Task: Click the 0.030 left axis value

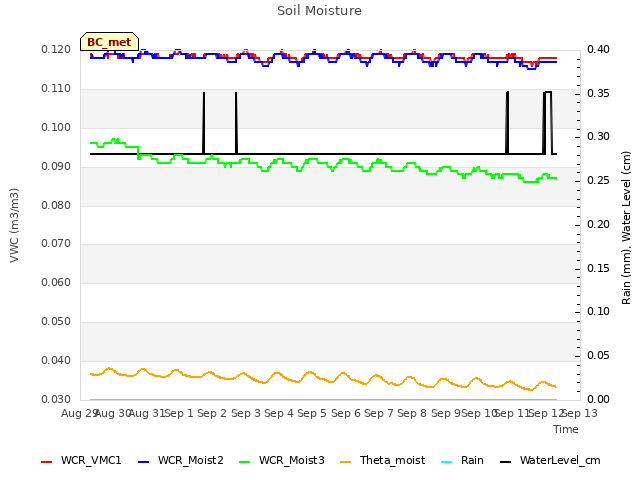Action: 56,399
